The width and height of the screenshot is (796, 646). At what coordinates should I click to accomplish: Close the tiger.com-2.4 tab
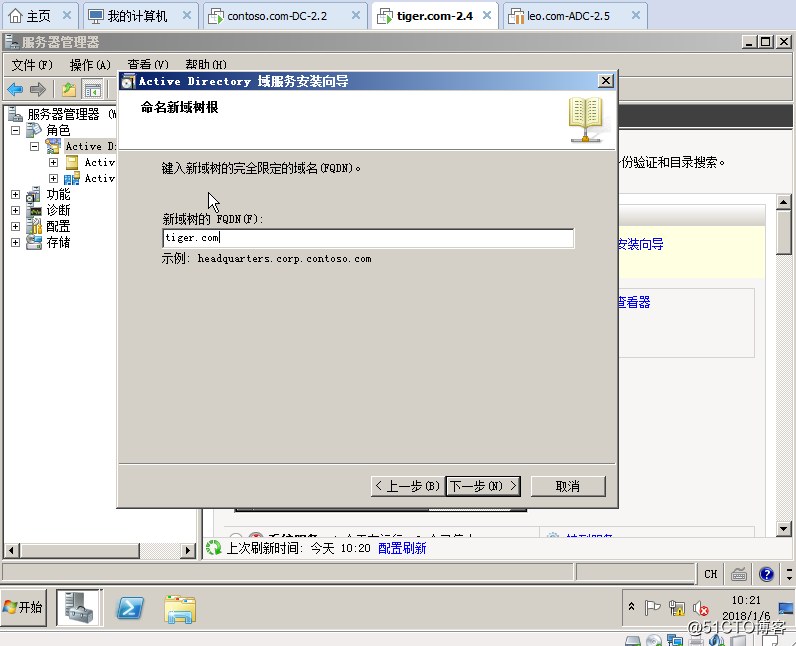487,15
